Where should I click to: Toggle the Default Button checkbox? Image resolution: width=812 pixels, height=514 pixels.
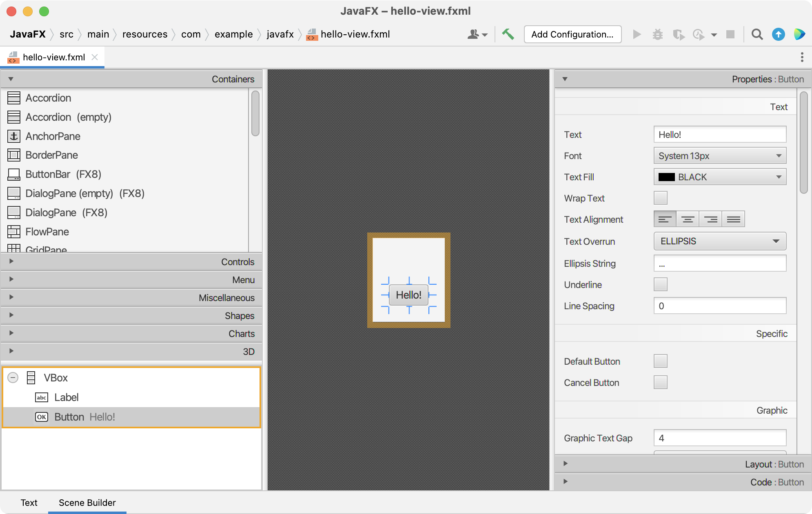(x=661, y=360)
